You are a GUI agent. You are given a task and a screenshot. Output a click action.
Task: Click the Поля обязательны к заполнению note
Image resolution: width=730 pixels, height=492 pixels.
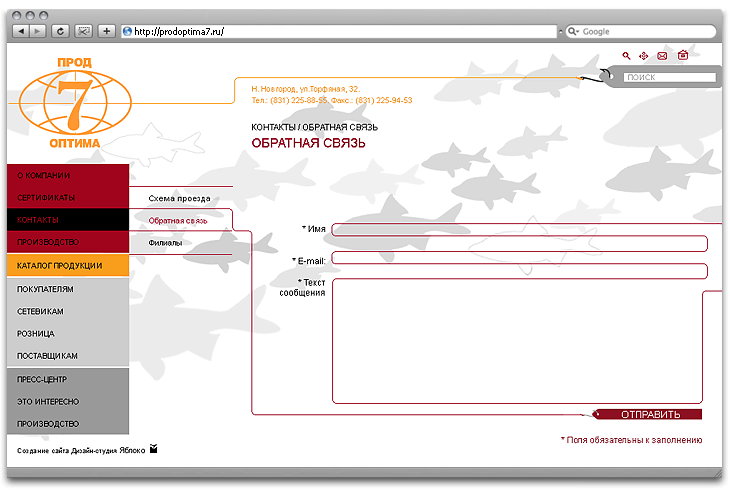pyautogui.click(x=631, y=440)
